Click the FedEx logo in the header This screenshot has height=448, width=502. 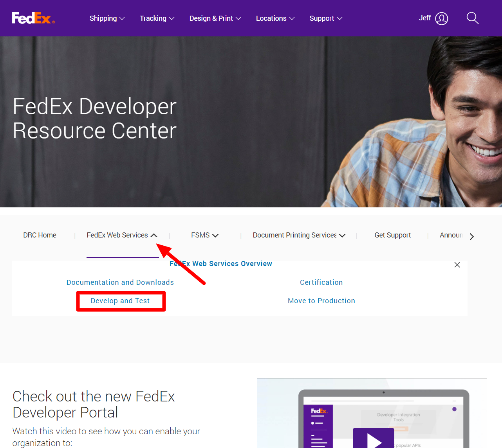[33, 18]
